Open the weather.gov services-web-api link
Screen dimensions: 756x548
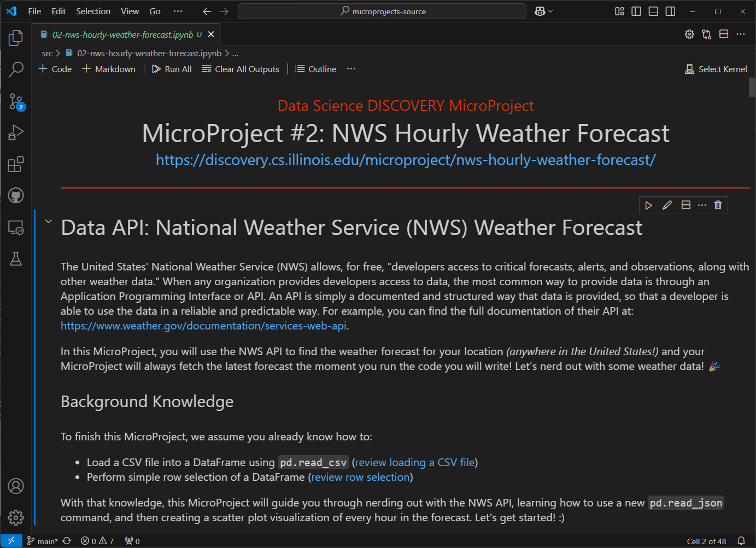click(203, 326)
